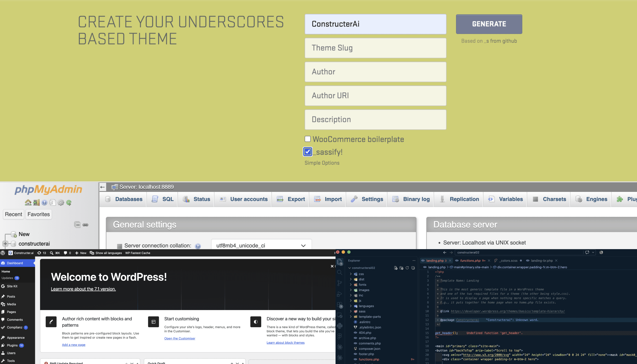Click the WordPress logo in admin bar
The image size is (637, 364).
pos(3,253)
